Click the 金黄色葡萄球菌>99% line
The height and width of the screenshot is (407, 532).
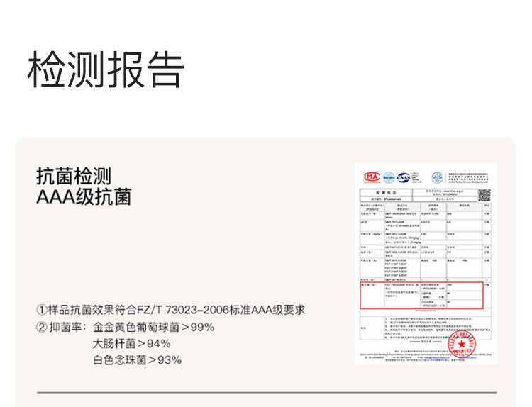(x=153, y=327)
